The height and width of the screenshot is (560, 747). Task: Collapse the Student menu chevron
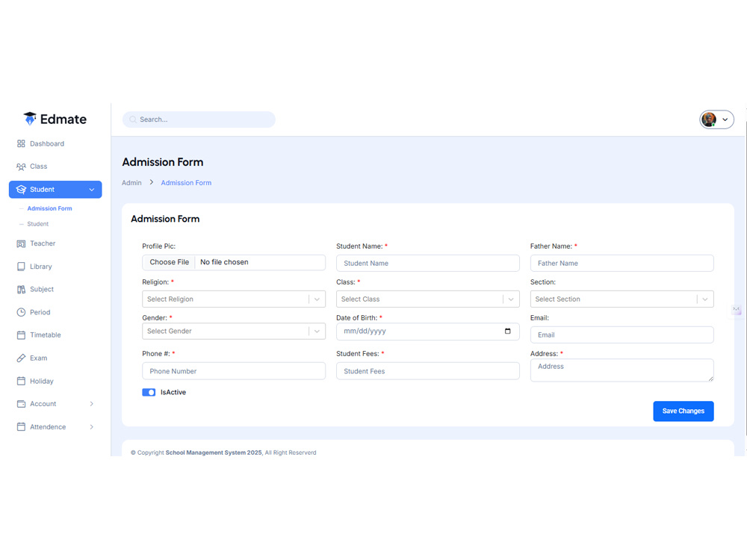click(x=91, y=190)
